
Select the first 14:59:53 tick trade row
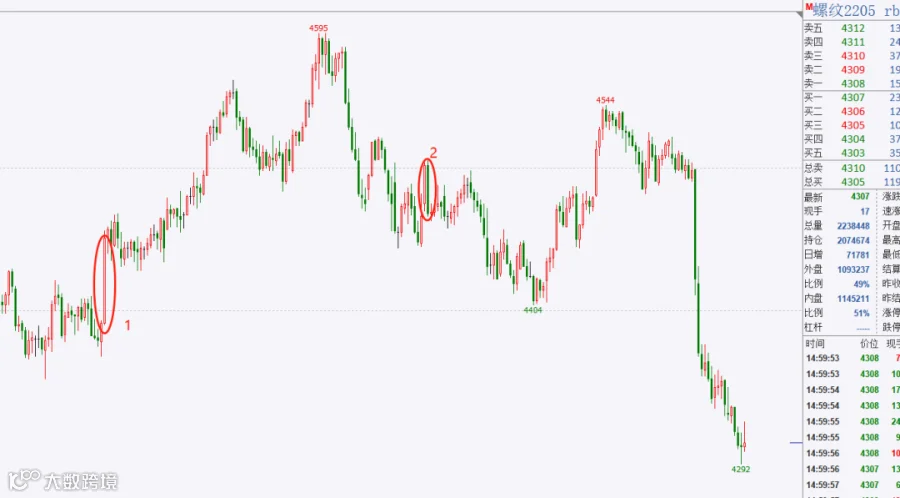[x=852, y=358]
